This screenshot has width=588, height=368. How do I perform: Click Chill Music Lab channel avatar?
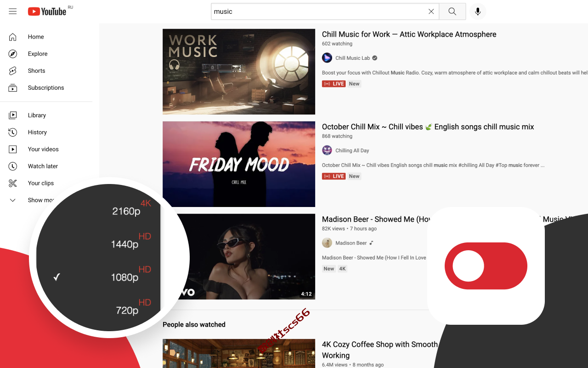(327, 58)
